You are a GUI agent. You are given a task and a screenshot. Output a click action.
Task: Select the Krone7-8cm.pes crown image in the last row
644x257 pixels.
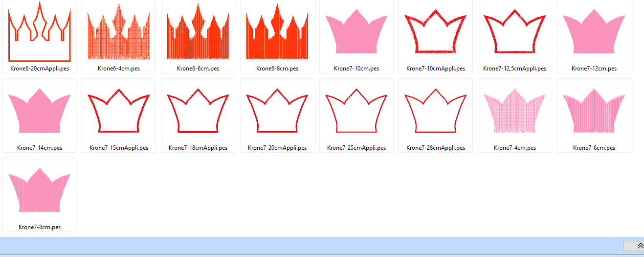click(x=40, y=190)
